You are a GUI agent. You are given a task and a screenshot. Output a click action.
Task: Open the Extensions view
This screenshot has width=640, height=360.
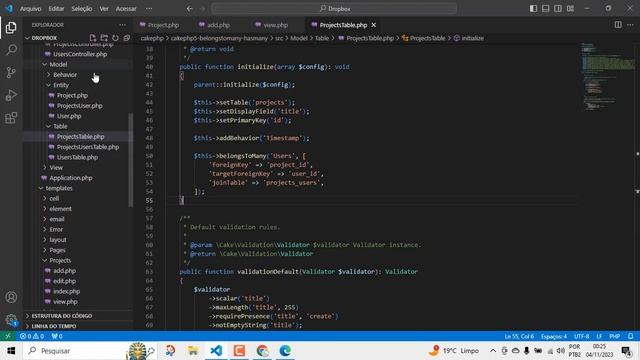tap(11, 118)
